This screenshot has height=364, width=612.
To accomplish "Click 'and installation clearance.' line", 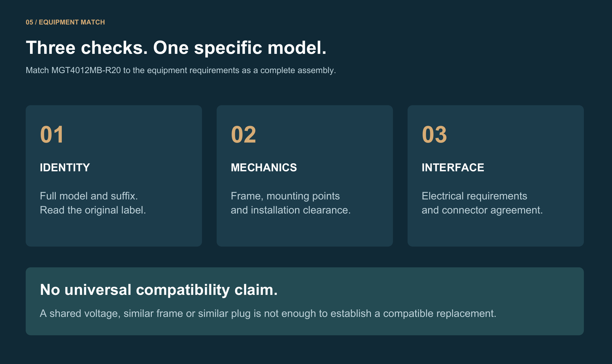I will [x=291, y=210].
